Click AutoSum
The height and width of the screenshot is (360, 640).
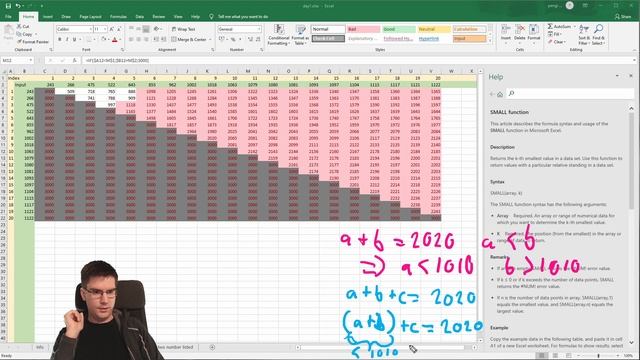559,27
